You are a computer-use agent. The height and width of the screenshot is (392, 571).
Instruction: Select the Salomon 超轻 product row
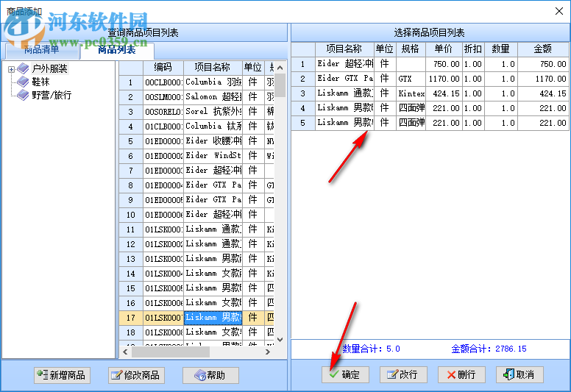click(x=196, y=97)
